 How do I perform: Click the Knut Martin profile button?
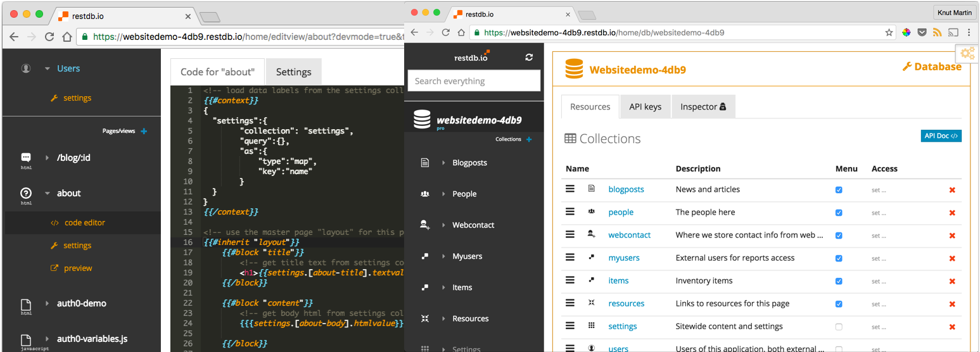955,13
